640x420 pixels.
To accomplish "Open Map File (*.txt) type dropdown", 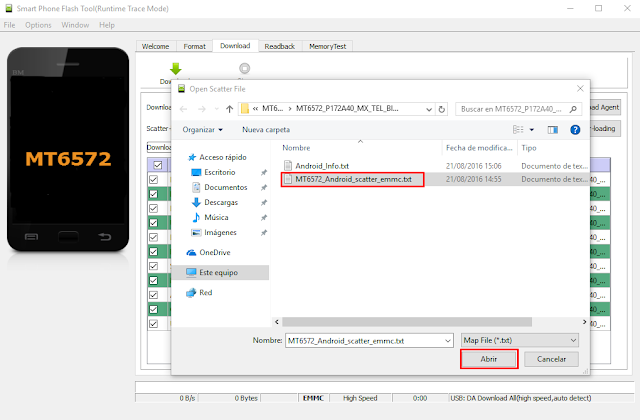I will click(x=520, y=340).
